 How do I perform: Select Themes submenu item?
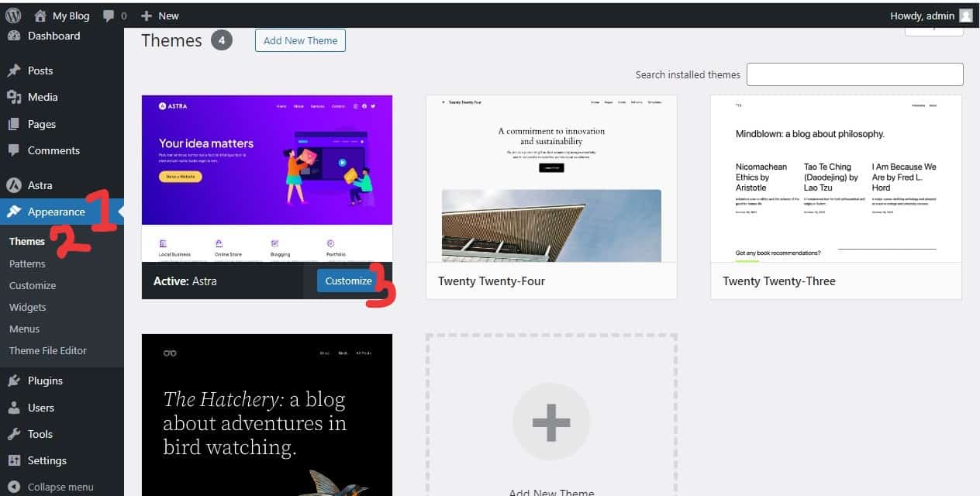[x=27, y=241]
